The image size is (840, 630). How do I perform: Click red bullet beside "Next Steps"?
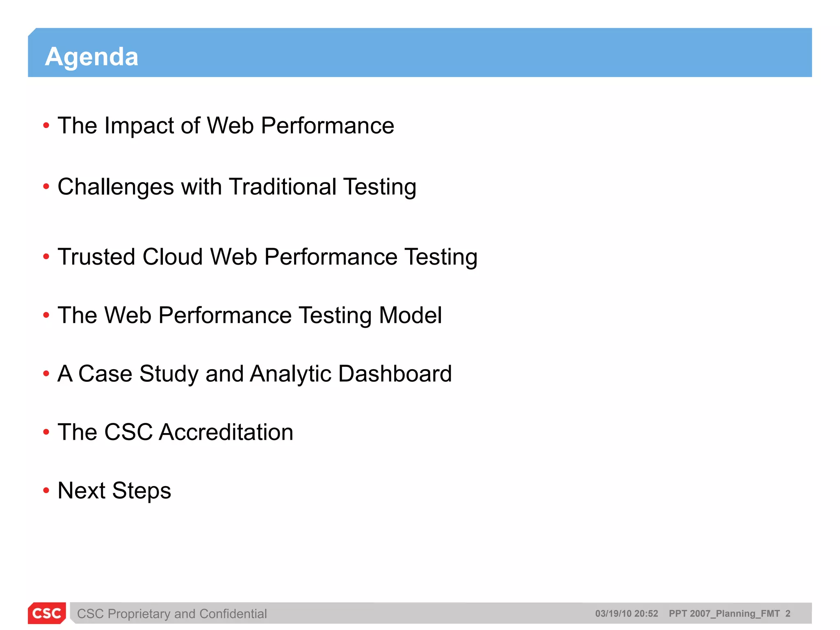click(46, 490)
